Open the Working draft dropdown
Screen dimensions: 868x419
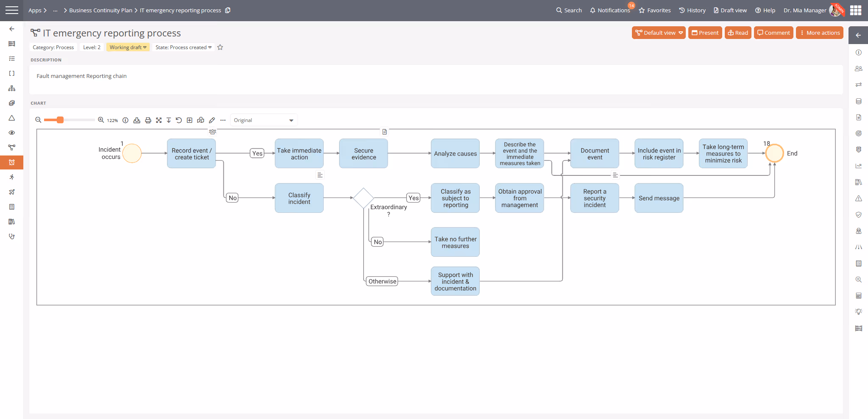click(x=128, y=47)
